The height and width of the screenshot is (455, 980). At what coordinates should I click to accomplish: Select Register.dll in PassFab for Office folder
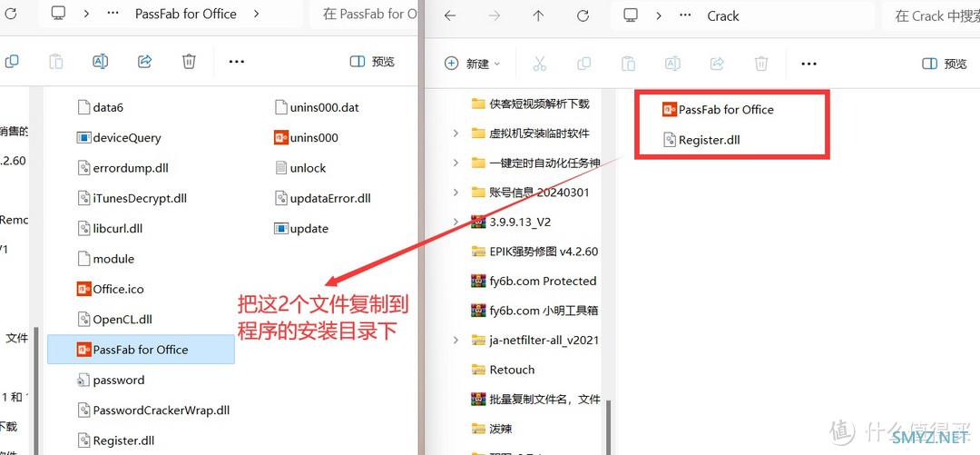tap(115, 440)
